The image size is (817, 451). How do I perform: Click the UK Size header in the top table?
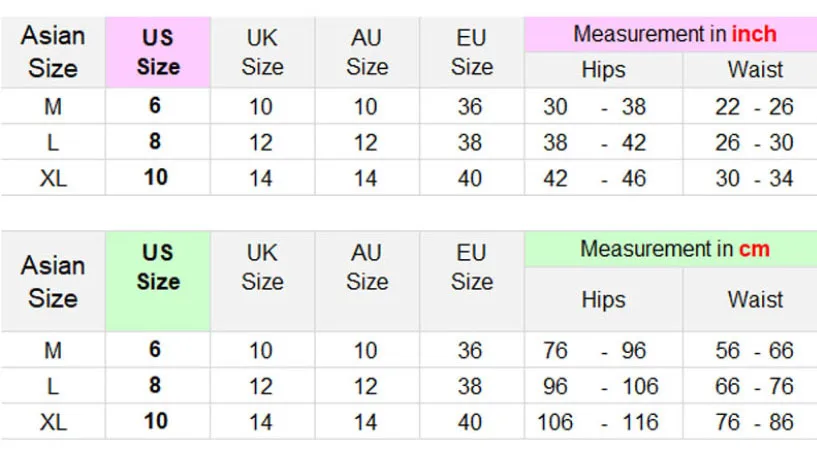[261, 52]
